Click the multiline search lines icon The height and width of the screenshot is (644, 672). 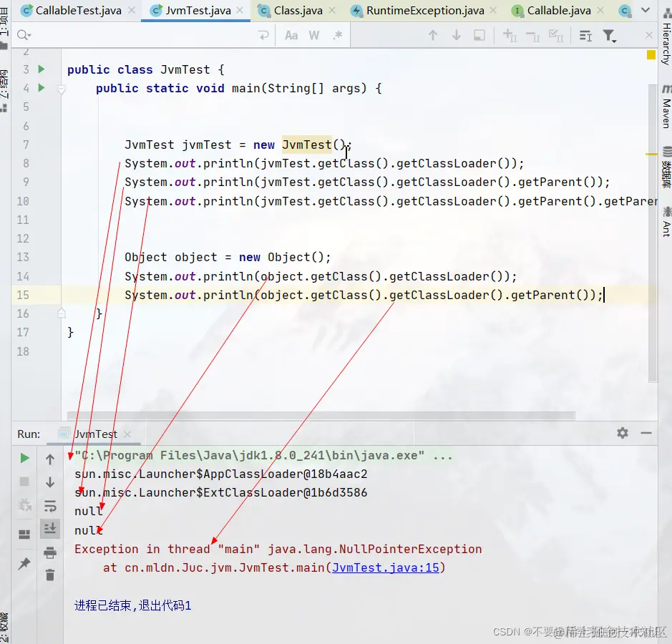(x=585, y=36)
